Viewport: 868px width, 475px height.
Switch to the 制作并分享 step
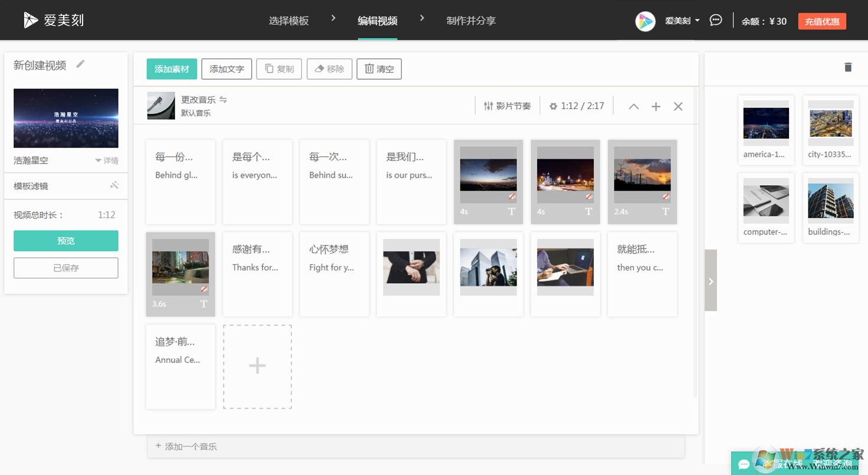point(471,20)
